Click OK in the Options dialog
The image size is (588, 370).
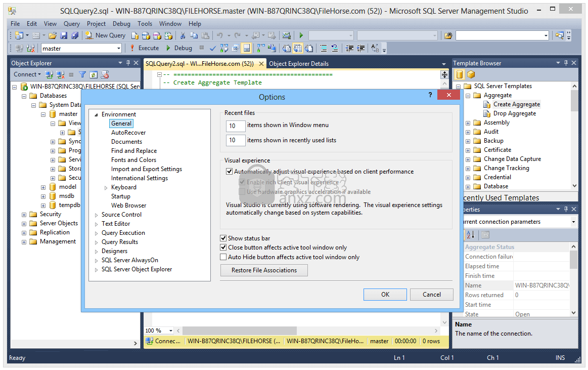[385, 295]
